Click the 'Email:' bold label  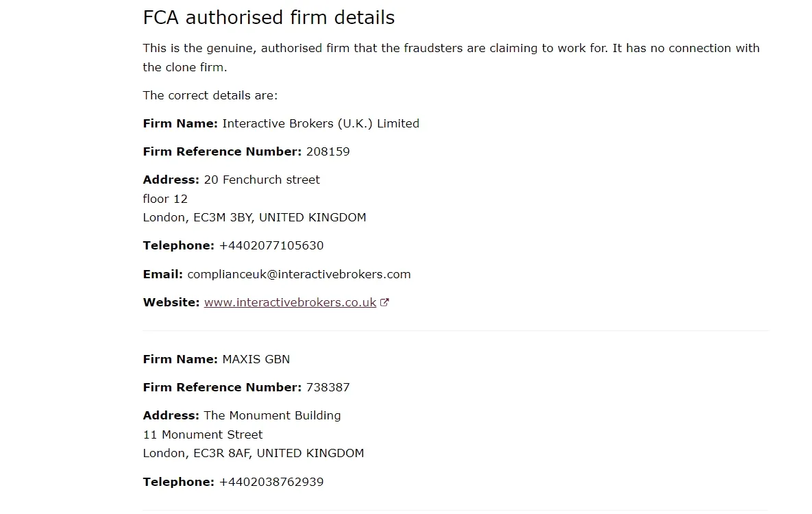click(x=162, y=274)
